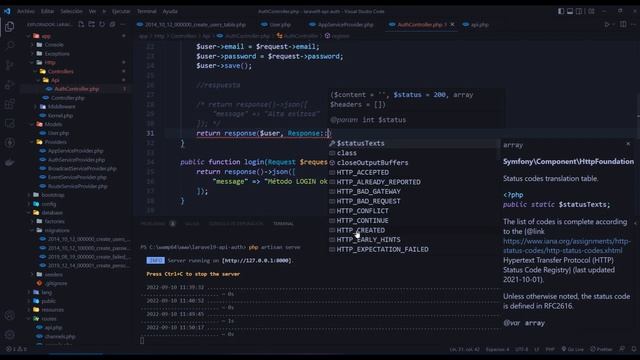Image resolution: width=640 pixels, height=360 pixels.
Task: Click Customize Layout icon in title bar
Action: point(591,11)
